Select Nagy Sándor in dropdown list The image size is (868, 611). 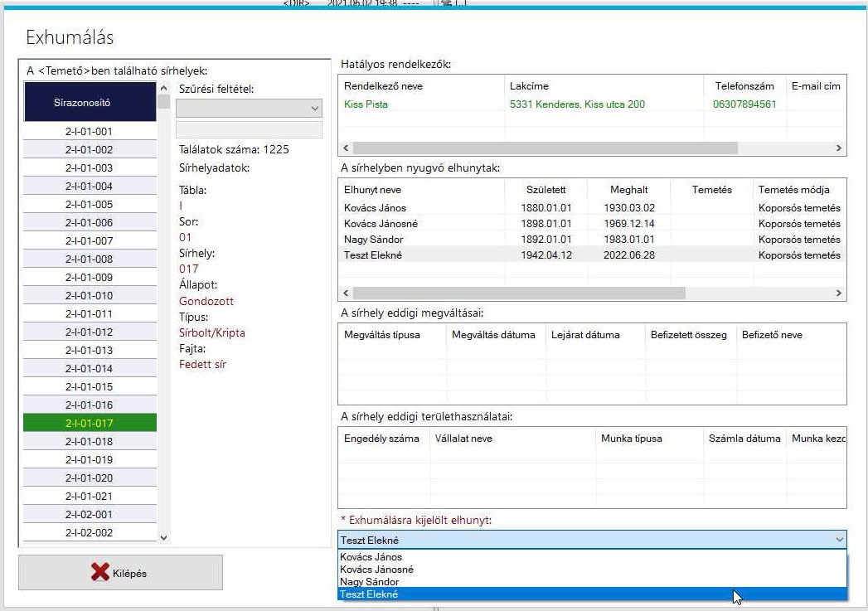click(369, 582)
